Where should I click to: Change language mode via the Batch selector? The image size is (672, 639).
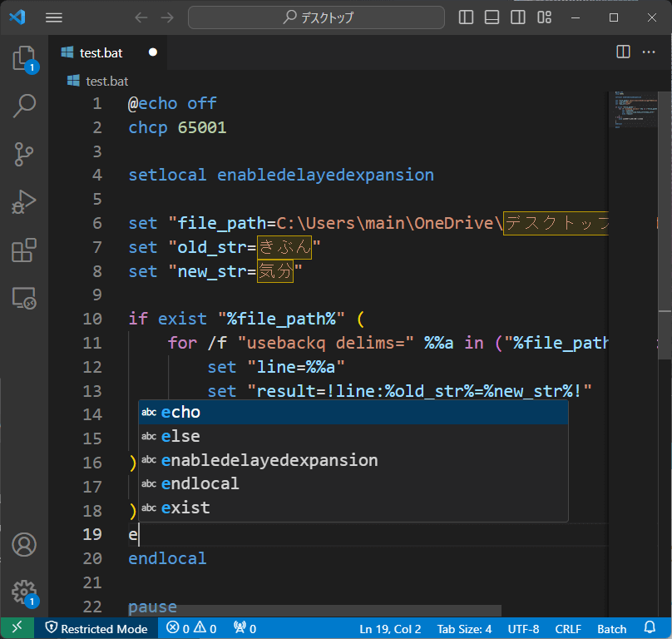611,629
